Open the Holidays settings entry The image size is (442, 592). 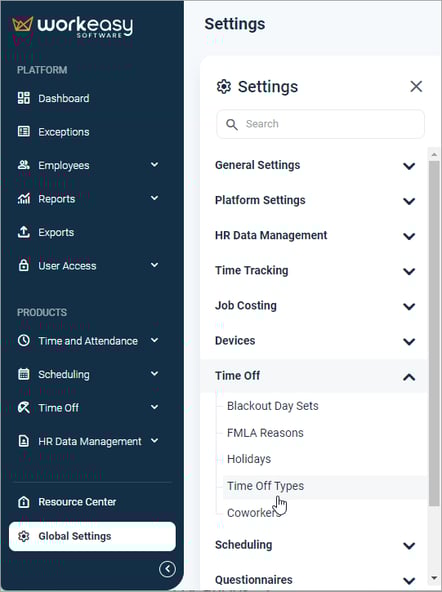coord(249,459)
